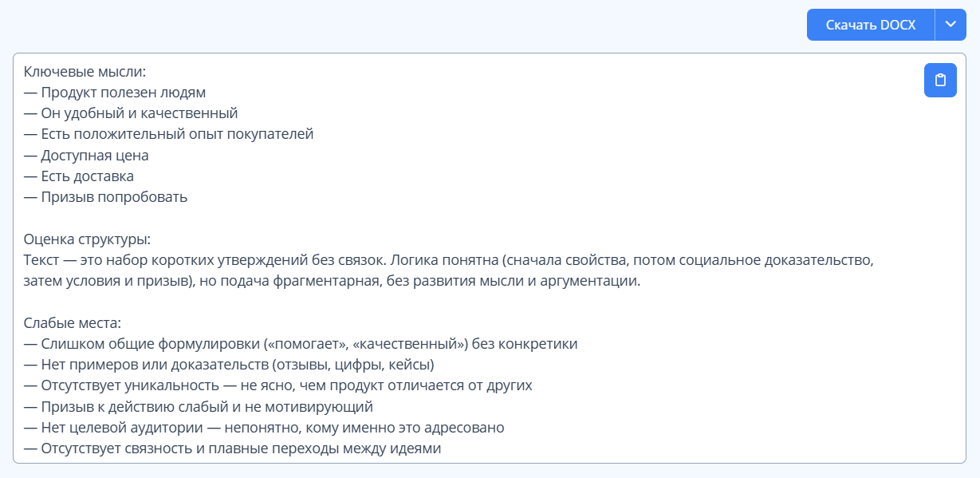Click the Скачать DOCX button
The height and width of the screenshot is (478, 980).
point(870,25)
